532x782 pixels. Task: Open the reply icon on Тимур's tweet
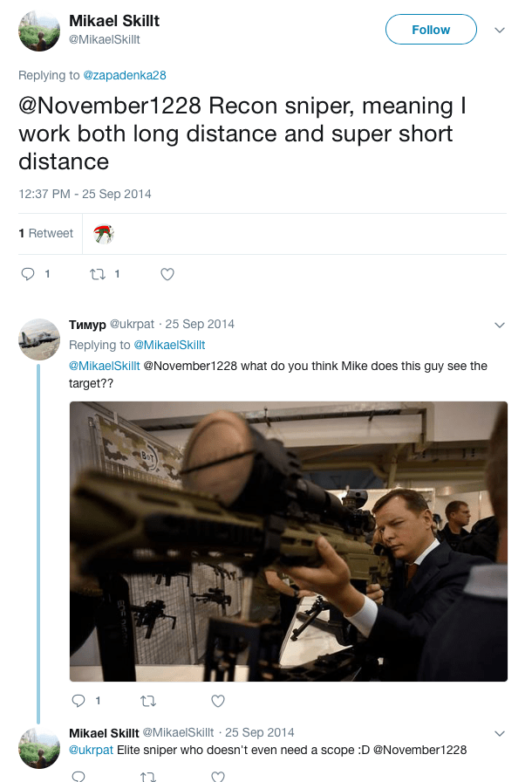click(78, 701)
